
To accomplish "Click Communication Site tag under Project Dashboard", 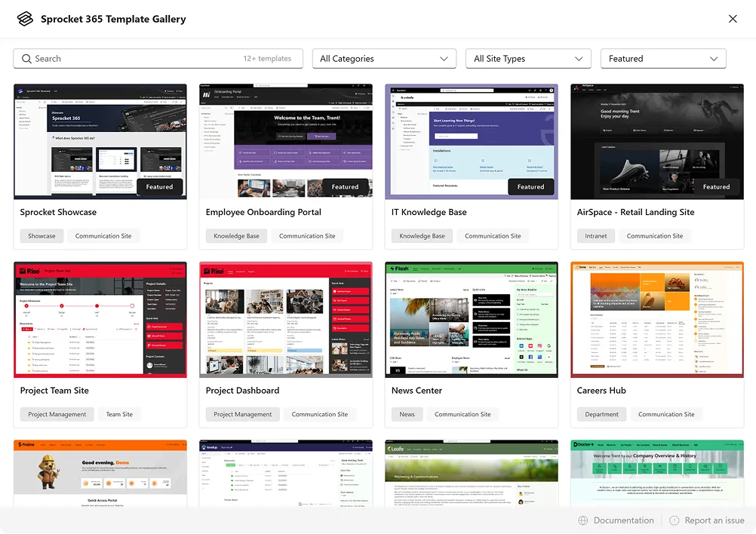I will (x=320, y=415).
